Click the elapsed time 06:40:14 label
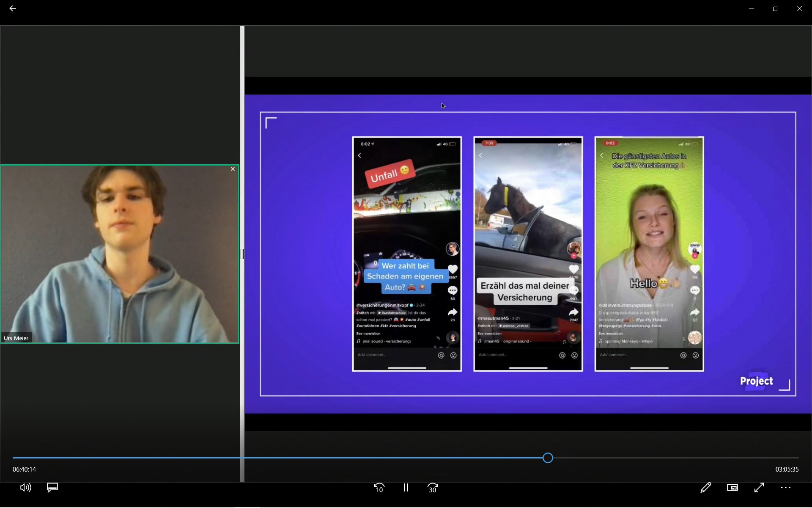Viewport: 812px width, 508px height. click(24, 469)
